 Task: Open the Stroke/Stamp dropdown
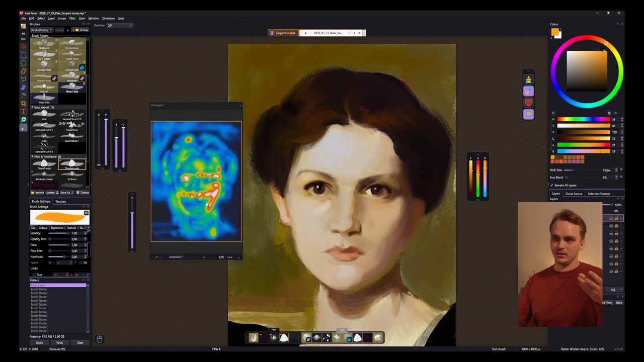(x=41, y=30)
